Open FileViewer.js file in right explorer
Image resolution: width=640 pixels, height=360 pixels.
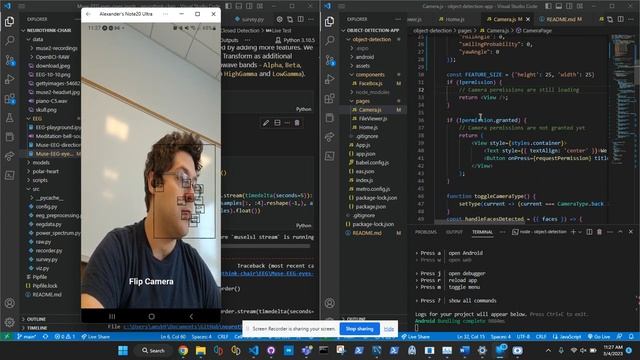[372, 119]
